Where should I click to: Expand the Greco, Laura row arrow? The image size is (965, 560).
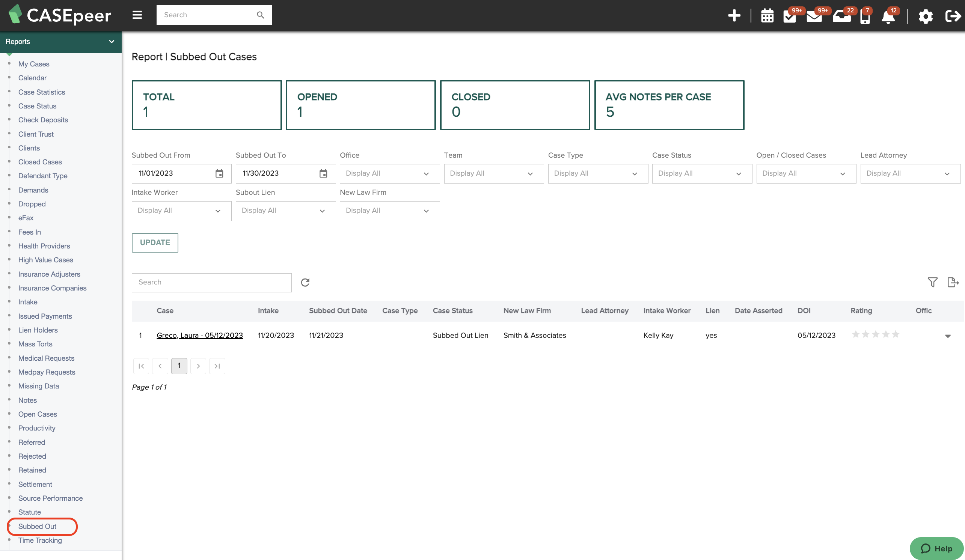[x=948, y=336]
